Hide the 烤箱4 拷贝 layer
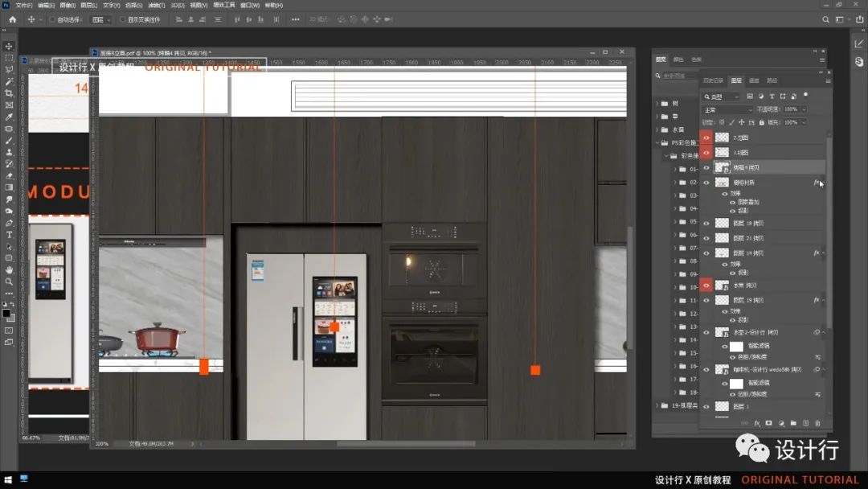 coord(706,167)
